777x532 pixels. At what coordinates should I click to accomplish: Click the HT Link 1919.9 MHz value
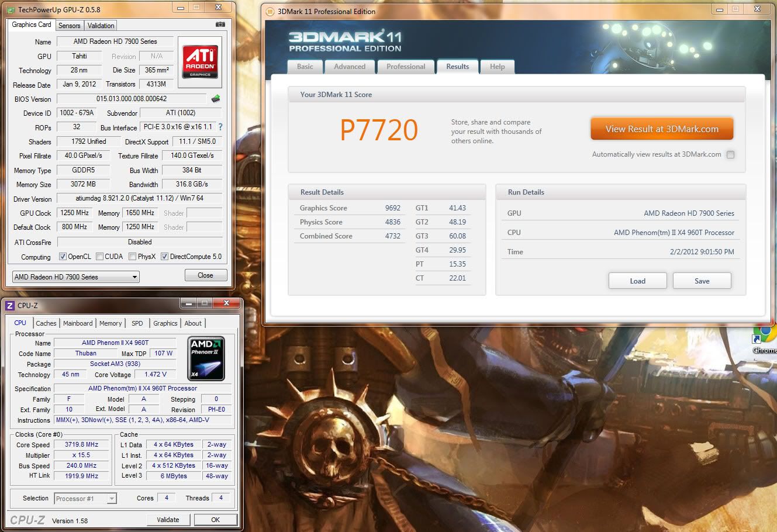81,476
